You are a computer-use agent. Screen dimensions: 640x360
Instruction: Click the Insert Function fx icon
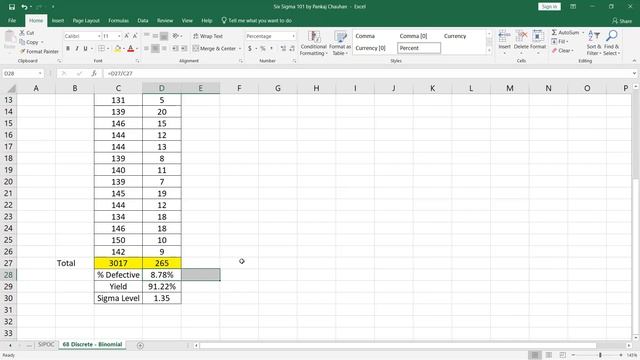(x=94, y=73)
